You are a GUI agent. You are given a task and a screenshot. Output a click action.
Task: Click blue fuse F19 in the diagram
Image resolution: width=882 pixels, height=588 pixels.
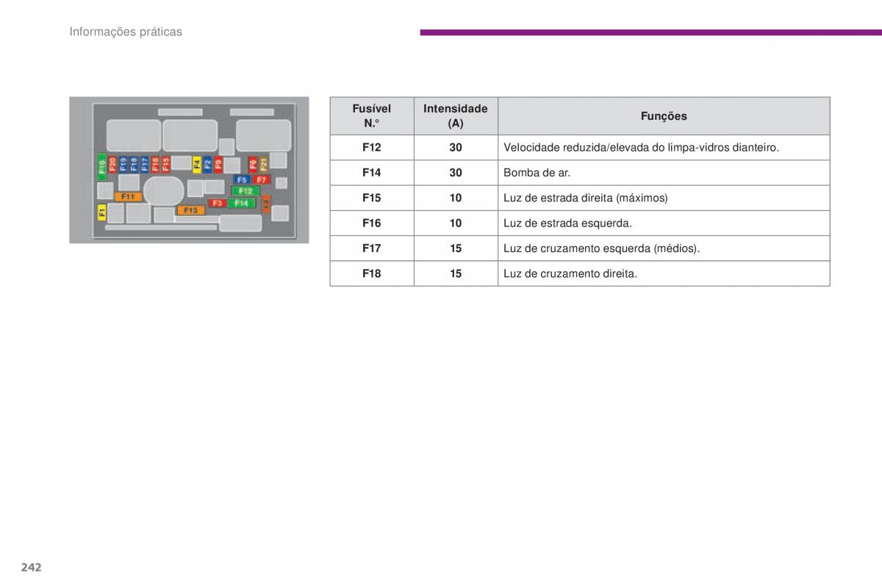coord(123,165)
